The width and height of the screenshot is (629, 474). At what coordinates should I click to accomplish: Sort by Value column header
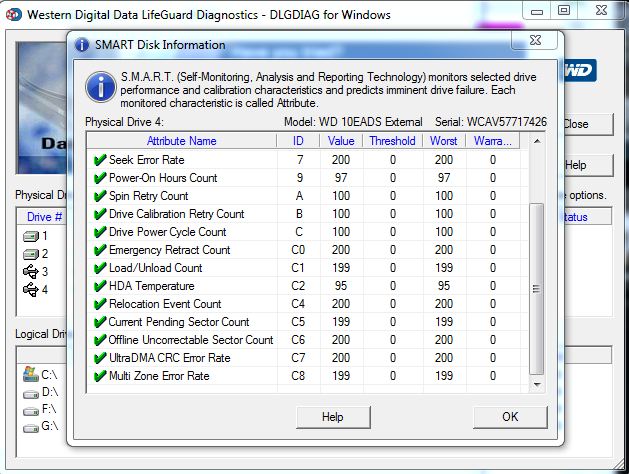(341, 141)
